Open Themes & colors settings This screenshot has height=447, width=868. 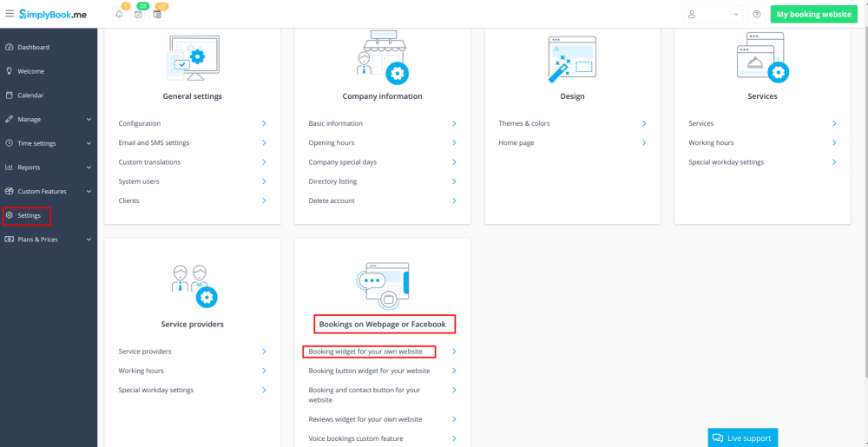click(524, 123)
